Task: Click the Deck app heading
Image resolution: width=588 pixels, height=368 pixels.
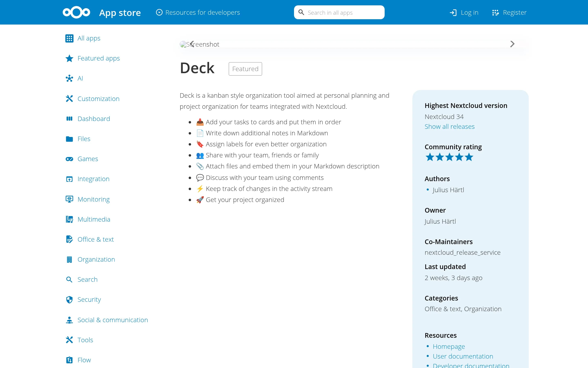Action: tap(197, 68)
